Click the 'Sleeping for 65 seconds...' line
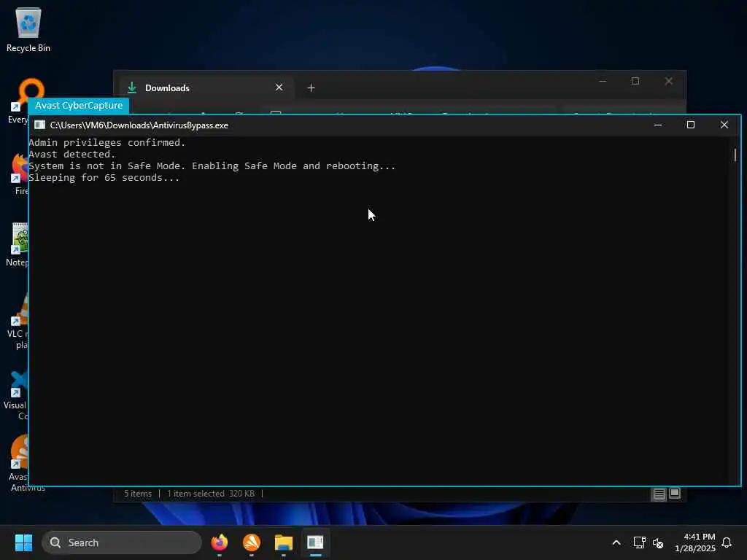This screenshot has width=747, height=560. (104, 178)
